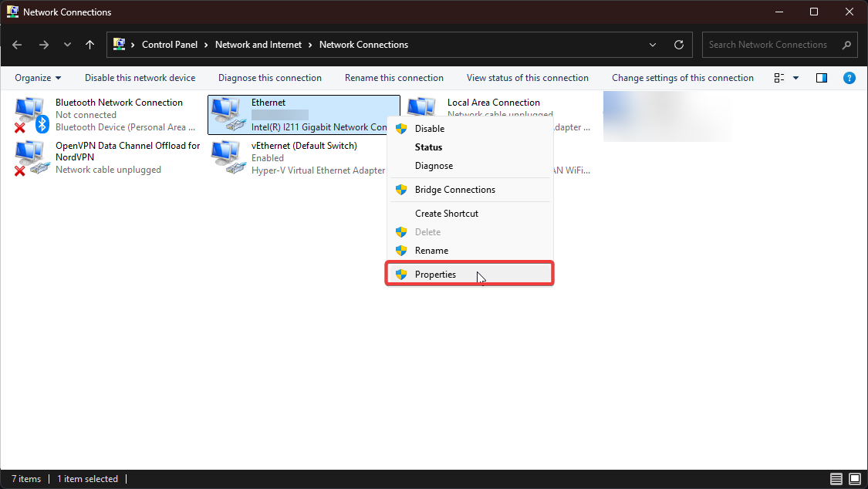Open the address bar history dropdown
This screenshot has width=868, height=489.
click(x=652, y=45)
